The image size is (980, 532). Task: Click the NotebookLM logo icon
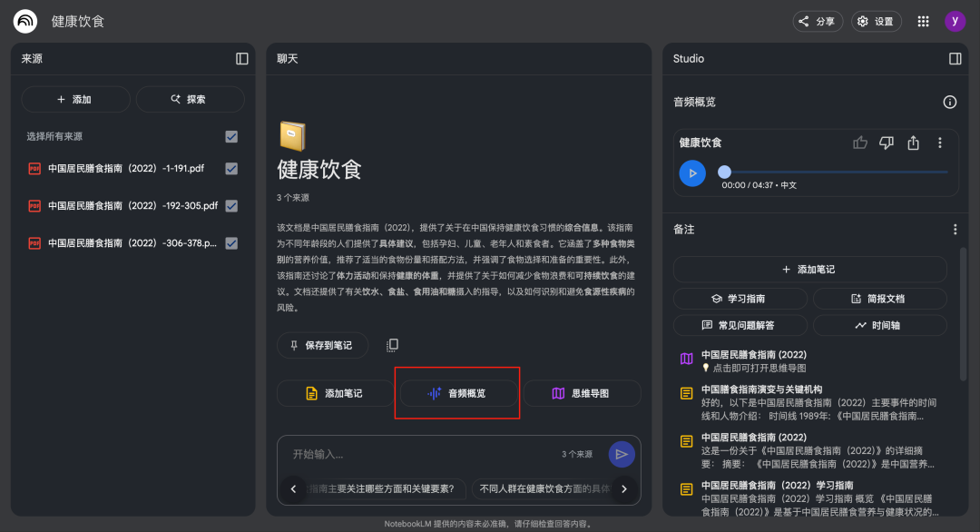25,21
